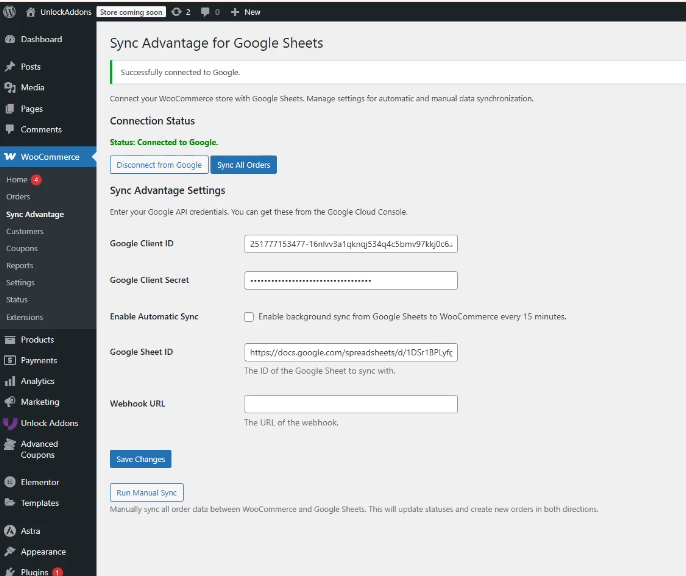The image size is (686, 576).
Task: Click the WordPress logo icon in admin bar
Action: coord(10,12)
